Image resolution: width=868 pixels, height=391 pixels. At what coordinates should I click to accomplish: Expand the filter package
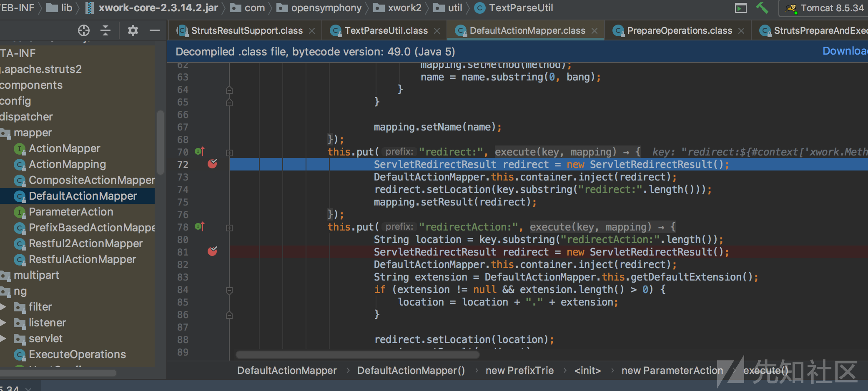point(3,307)
